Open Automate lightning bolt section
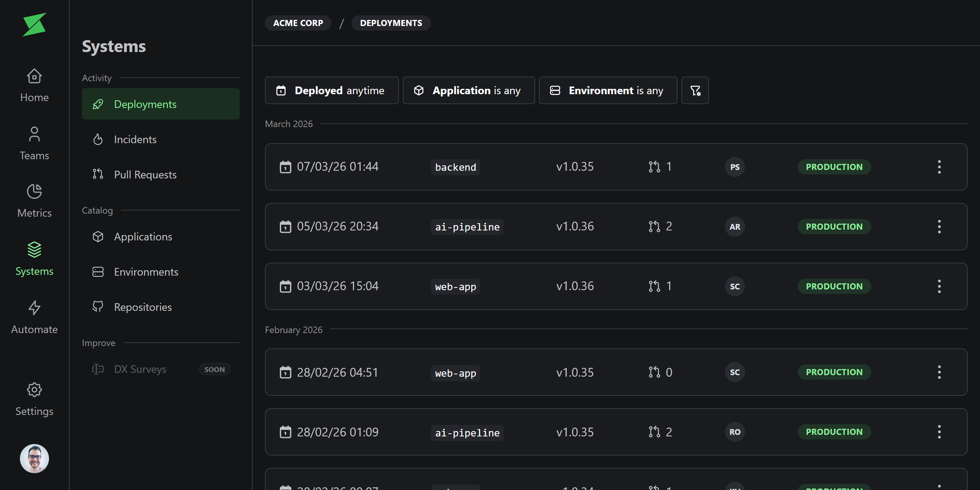The height and width of the screenshot is (490, 980). click(x=34, y=317)
